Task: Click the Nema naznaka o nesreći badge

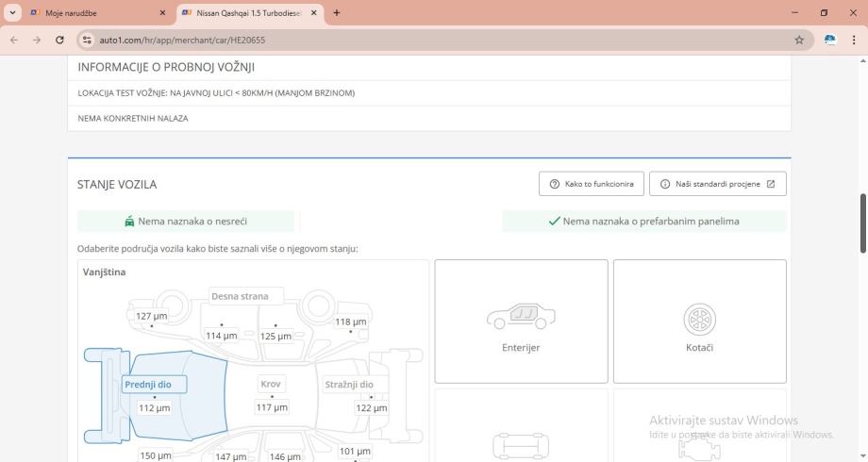Action: point(186,222)
